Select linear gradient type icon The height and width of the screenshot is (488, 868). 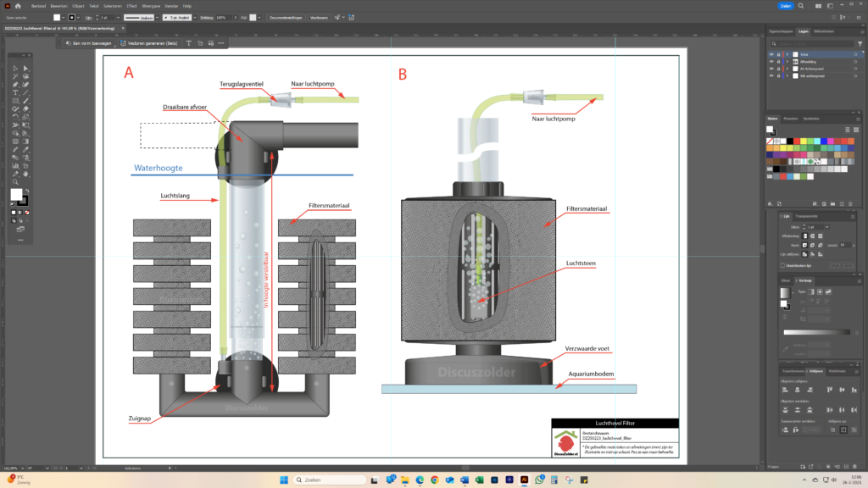tap(811, 291)
